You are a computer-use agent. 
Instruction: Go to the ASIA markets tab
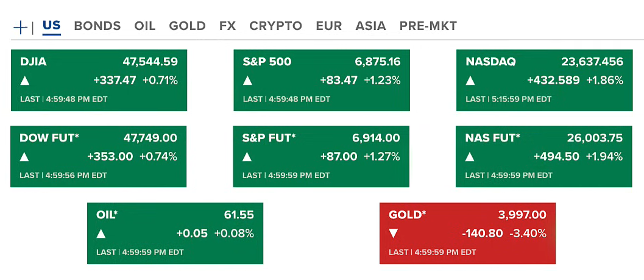370,26
